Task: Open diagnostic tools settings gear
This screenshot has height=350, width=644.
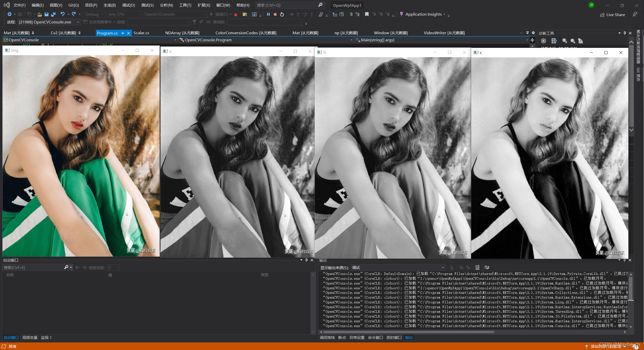Action: tap(544, 41)
